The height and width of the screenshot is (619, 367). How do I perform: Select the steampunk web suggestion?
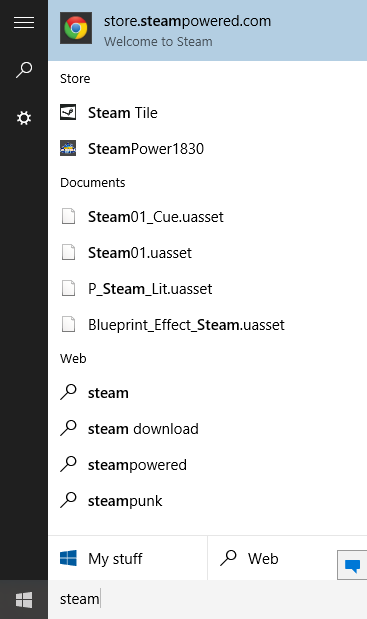pyautogui.click(x=208, y=501)
